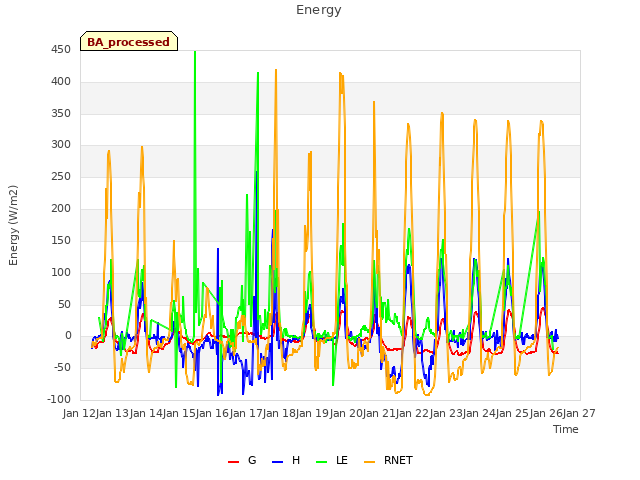
Task: Click the Jan 17 x-axis label
Action: coord(246,413)
